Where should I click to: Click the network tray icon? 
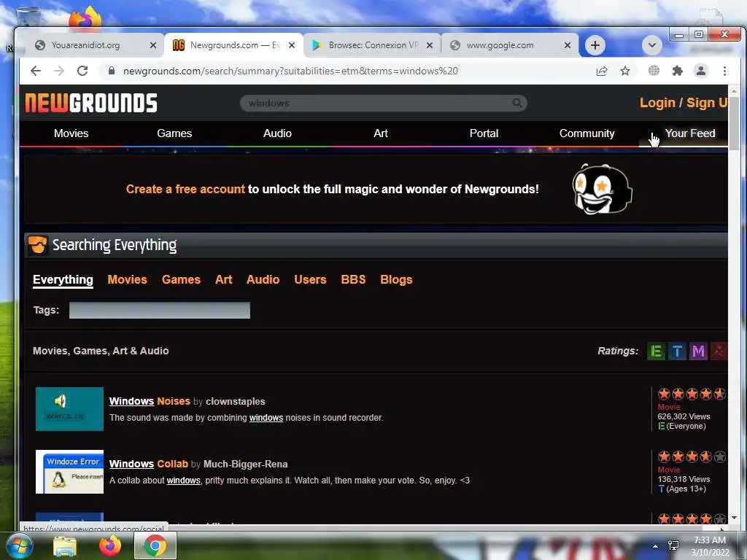pyautogui.click(x=673, y=545)
